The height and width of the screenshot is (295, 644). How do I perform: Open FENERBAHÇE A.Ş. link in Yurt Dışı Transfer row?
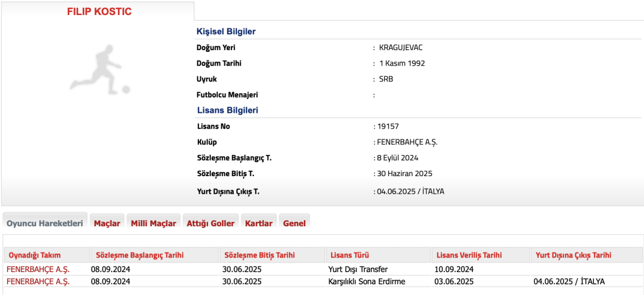38,270
